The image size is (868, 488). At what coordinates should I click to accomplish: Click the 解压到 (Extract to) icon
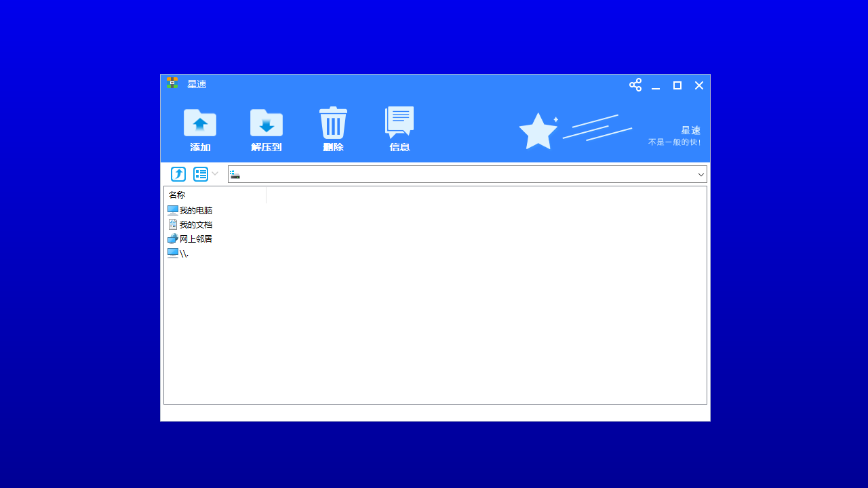[x=267, y=124]
